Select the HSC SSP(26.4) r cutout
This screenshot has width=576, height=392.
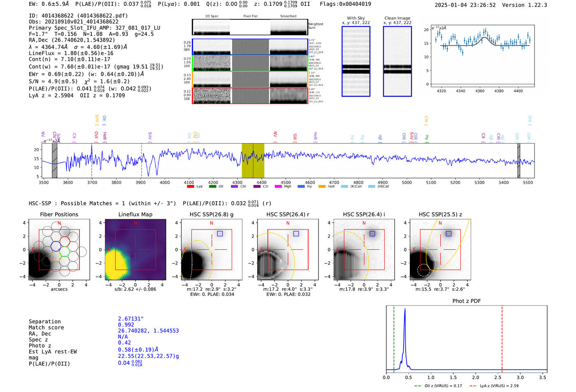coord(288,249)
